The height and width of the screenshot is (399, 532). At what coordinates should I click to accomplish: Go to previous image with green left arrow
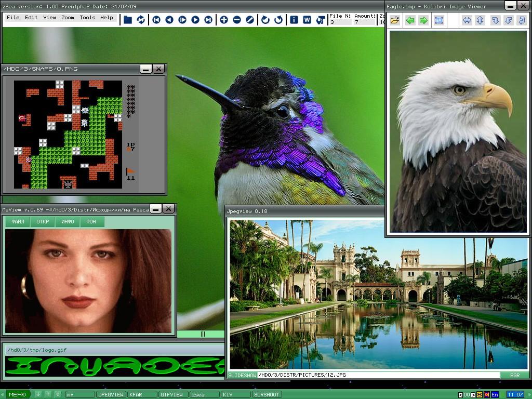410,20
